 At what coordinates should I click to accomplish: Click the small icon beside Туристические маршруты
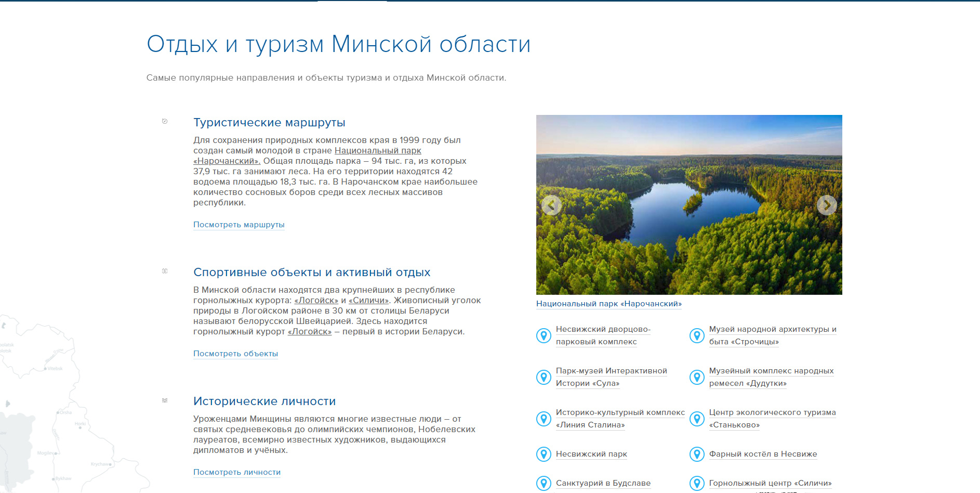click(x=165, y=121)
